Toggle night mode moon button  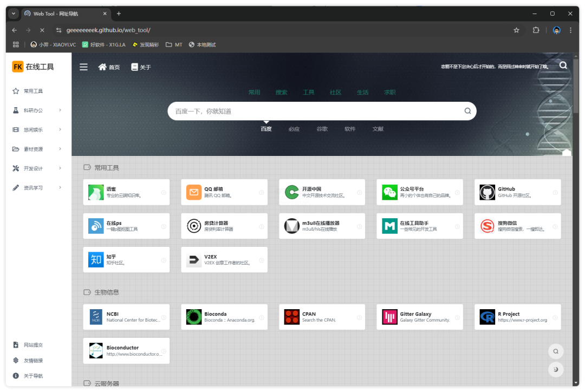(556, 369)
